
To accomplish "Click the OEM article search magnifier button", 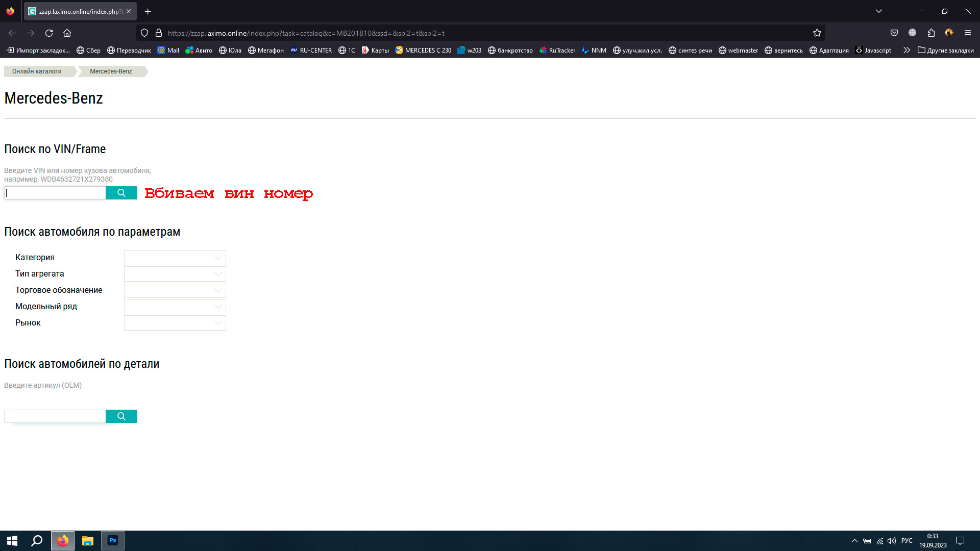I will coord(121,416).
